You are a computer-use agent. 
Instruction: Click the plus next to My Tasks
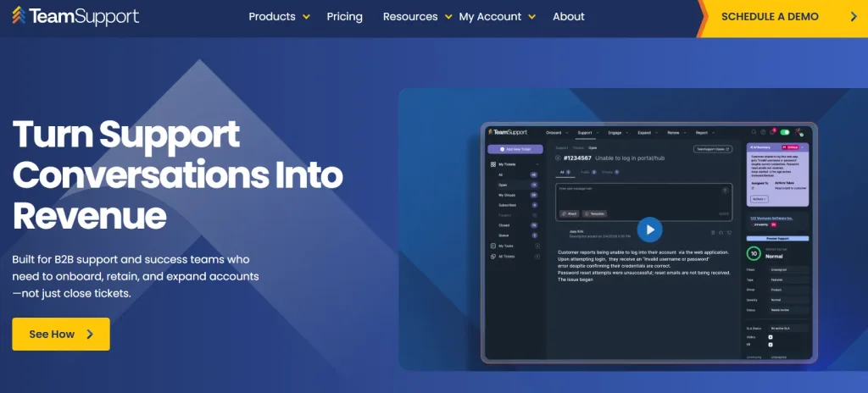coord(537,246)
